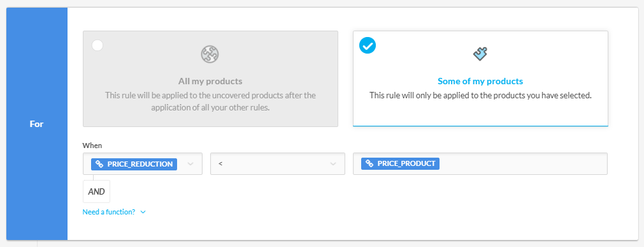Open the PRICE_REDUCTION field dropdown arrow
The width and height of the screenshot is (644, 247).
pyautogui.click(x=190, y=164)
